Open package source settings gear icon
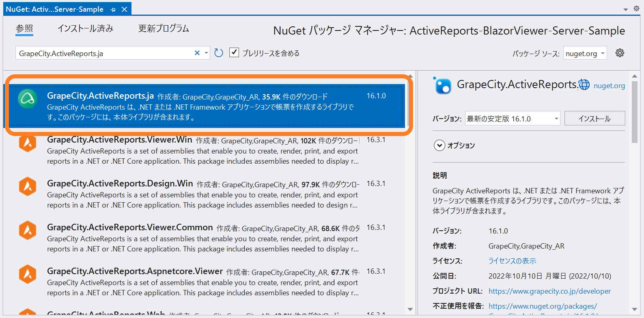Viewport: 644px width, 318px height. coord(620,53)
